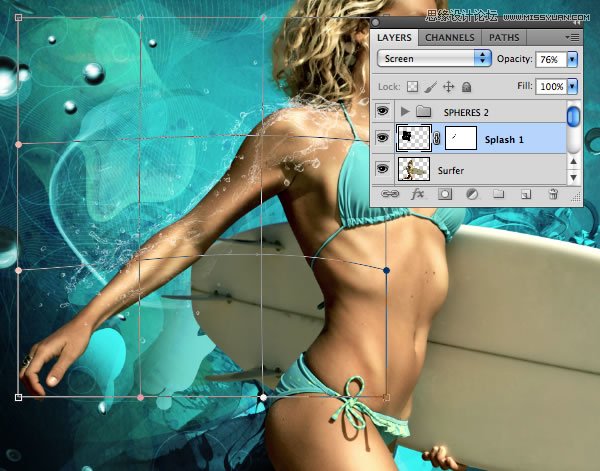Click the Link layers icon

tap(390, 194)
